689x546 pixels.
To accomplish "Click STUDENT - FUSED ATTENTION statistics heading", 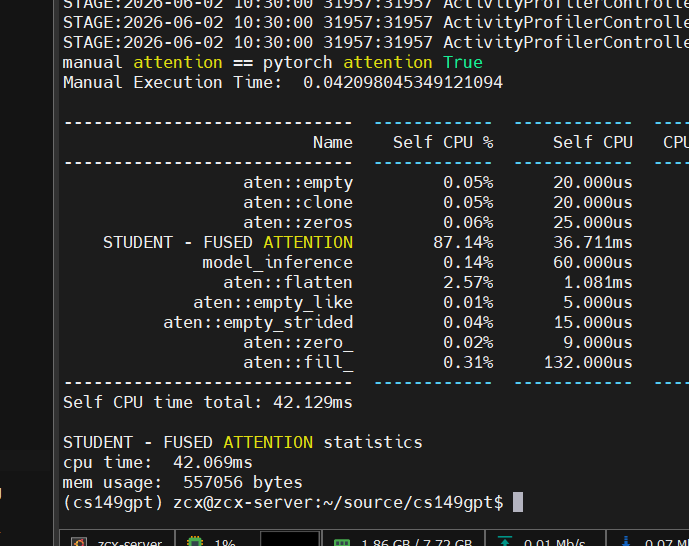I will point(243,442).
